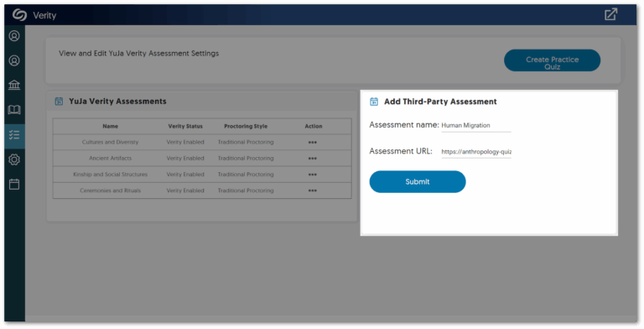
Task: Submit the third-party assessment
Action: click(x=418, y=182)
